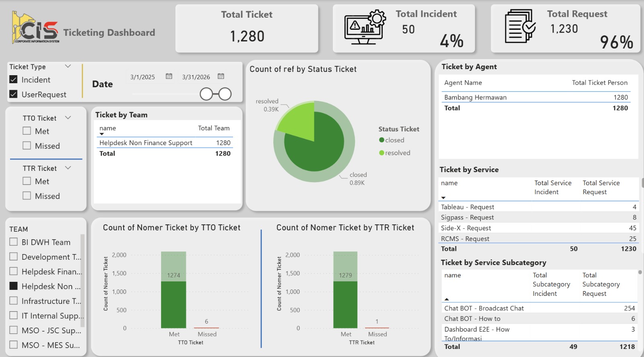Image resolution: width=644 pixels, height=357 pixels.
Task: Uncheck the Incident ticket type checkbox
Action: [13, 80]
